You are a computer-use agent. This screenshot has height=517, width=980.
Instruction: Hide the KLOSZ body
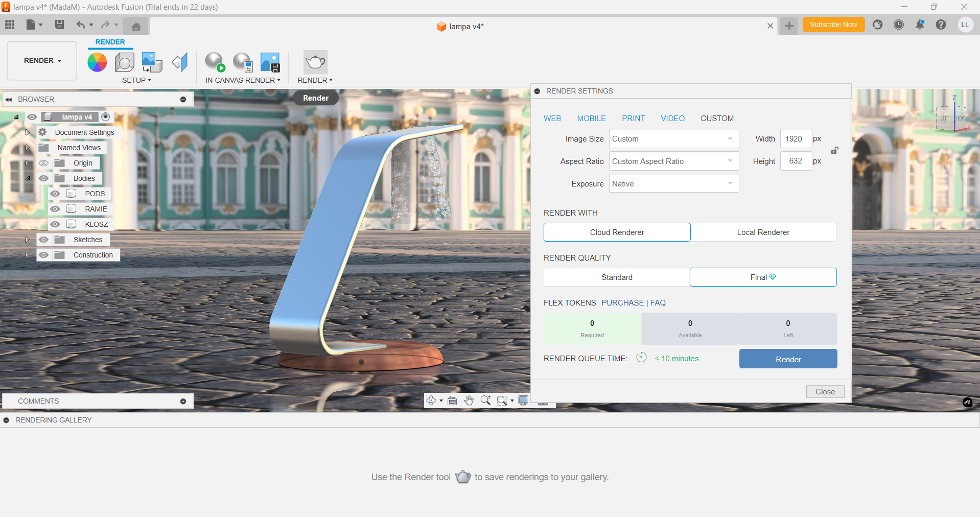[x=55, y=224]
